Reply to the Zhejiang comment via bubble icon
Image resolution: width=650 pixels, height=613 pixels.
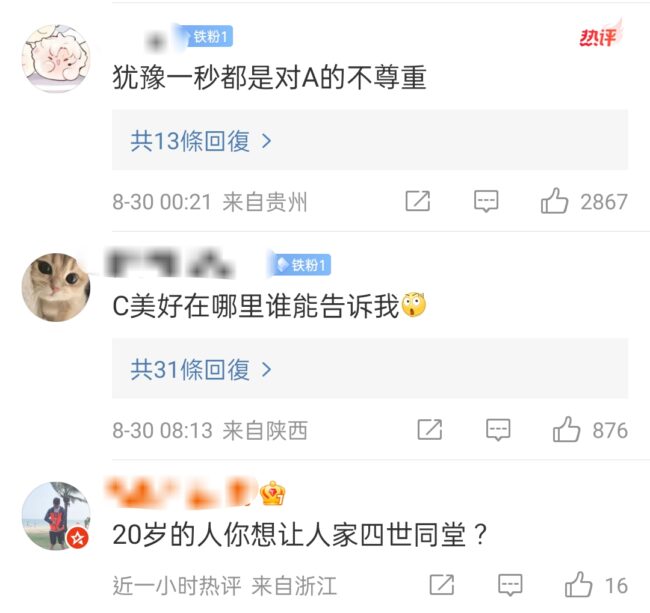[510, 585]
